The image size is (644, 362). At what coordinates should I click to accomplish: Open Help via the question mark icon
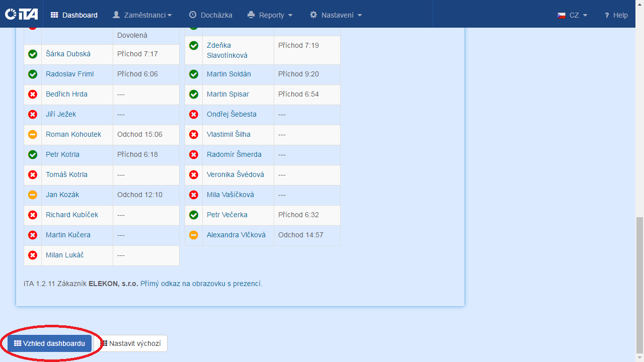coord(607,15)
